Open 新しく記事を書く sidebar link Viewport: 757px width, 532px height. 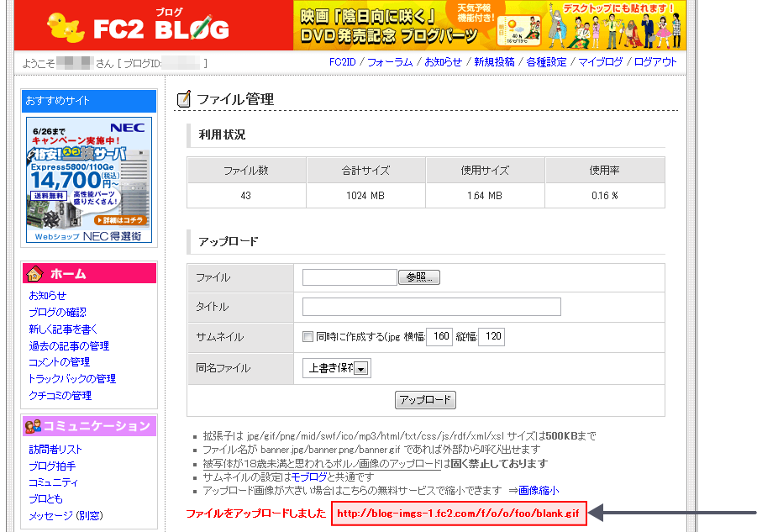63,329
